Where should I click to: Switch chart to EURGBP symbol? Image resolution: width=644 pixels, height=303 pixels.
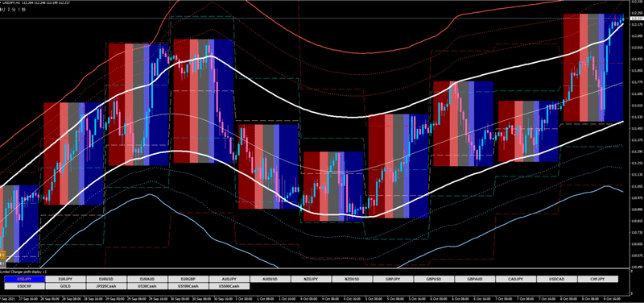[188, 279]
